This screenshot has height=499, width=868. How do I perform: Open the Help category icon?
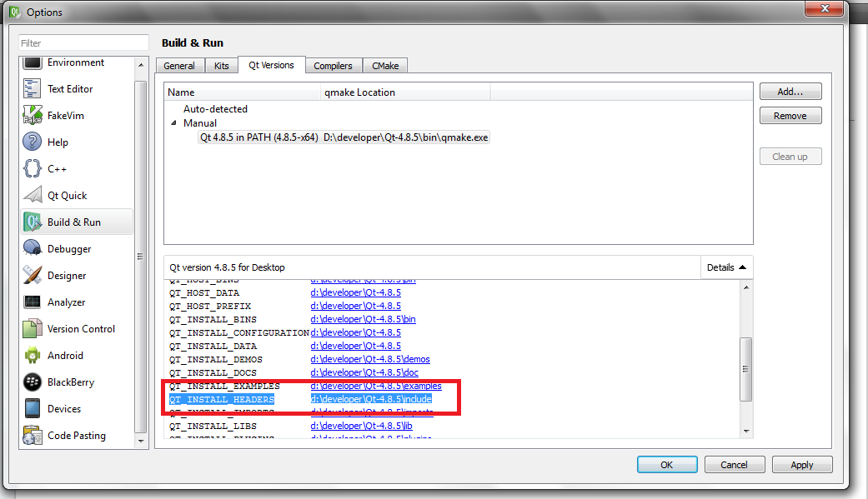(33, 142)
